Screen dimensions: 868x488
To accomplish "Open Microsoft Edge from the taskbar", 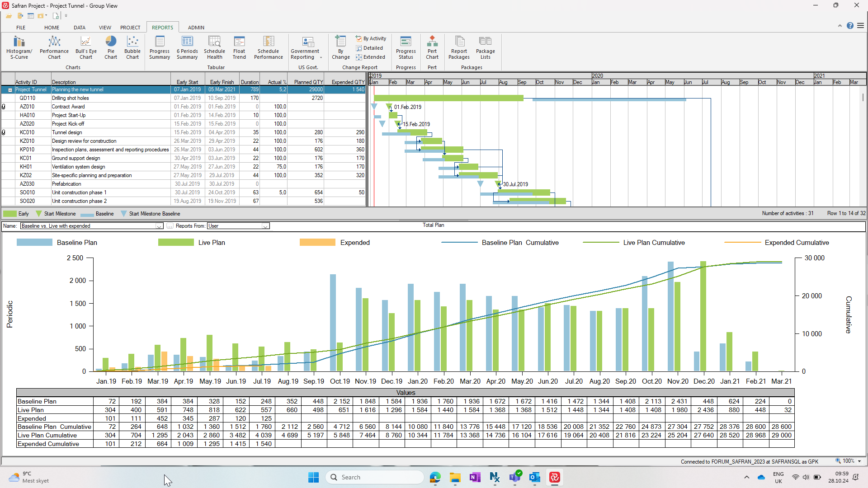I will tap(435, 477).
